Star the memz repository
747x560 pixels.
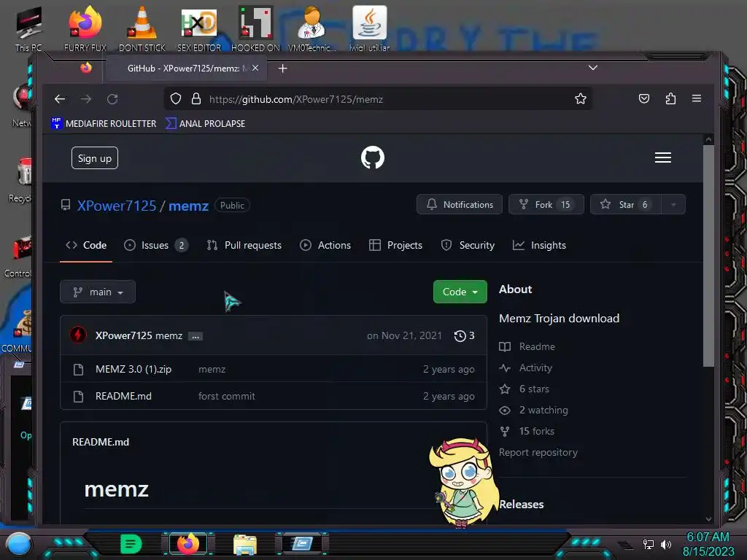[x=625, y=204]
